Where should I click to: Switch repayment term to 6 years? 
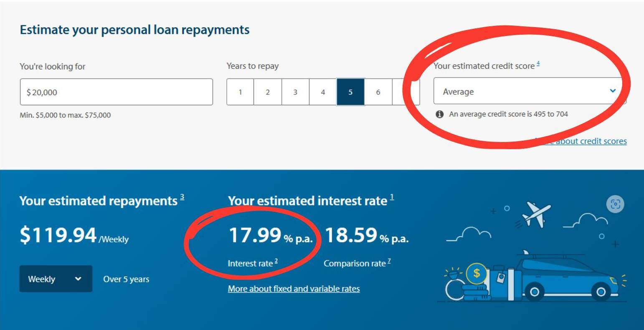[378, 91]
